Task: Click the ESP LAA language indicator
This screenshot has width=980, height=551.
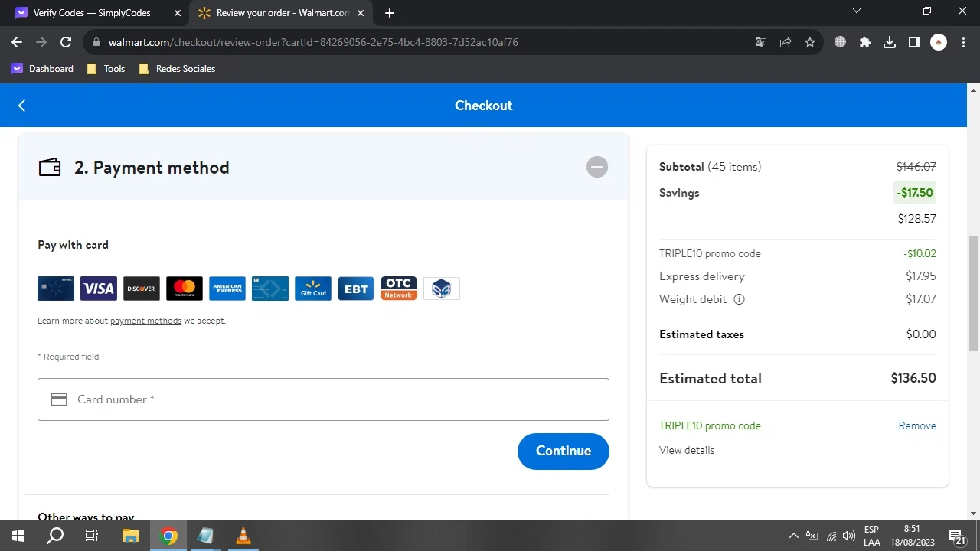Action: 871,536
